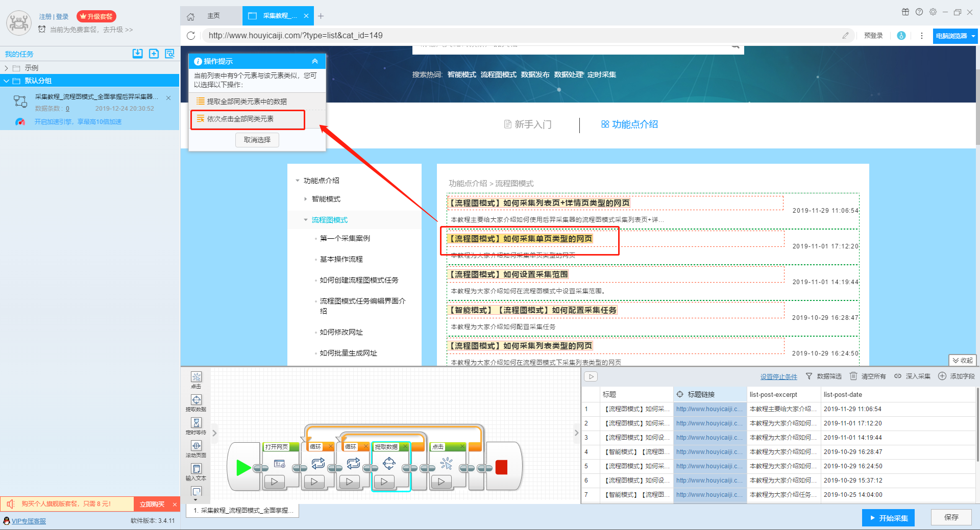Switch to the 新手入门 page tab

click(527, 124)
